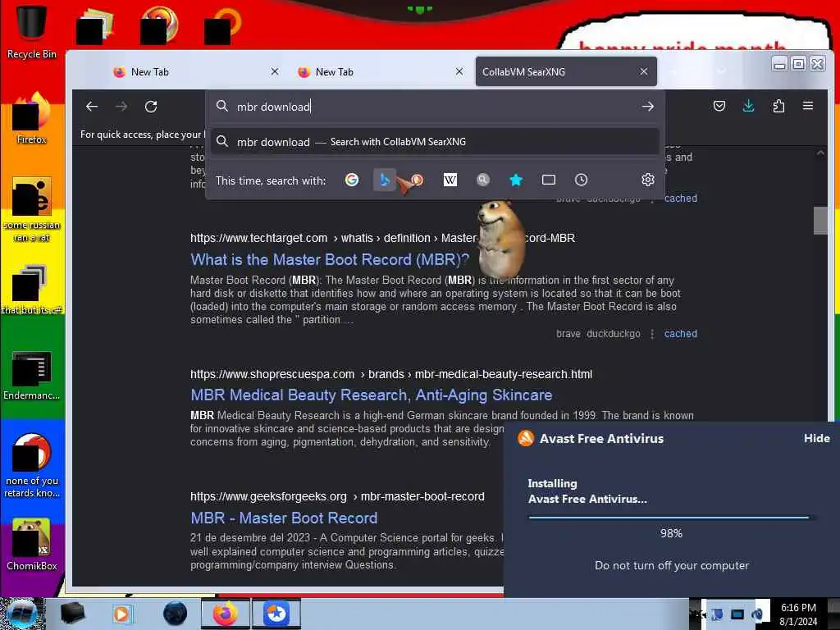Open 'MBR - Master Boot Record' result
Viewport: 840px width, 630px height.
click(x=284, y=518)
